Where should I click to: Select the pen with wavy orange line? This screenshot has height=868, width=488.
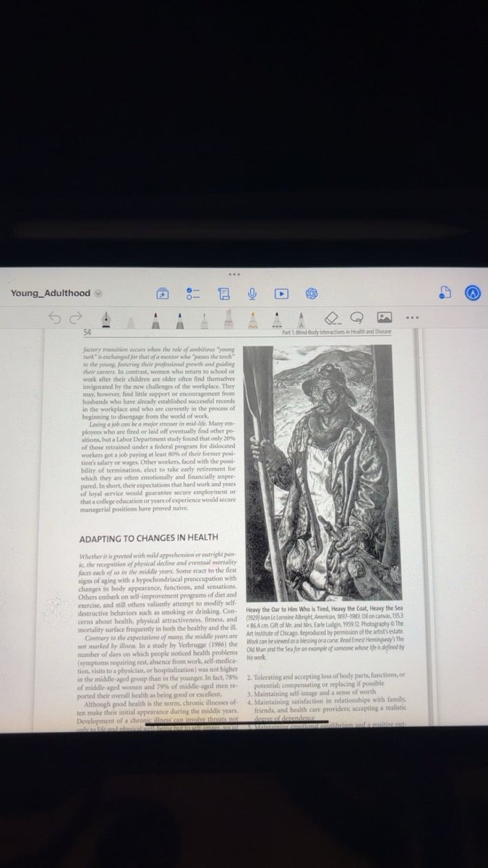click(x=252, y=320)
